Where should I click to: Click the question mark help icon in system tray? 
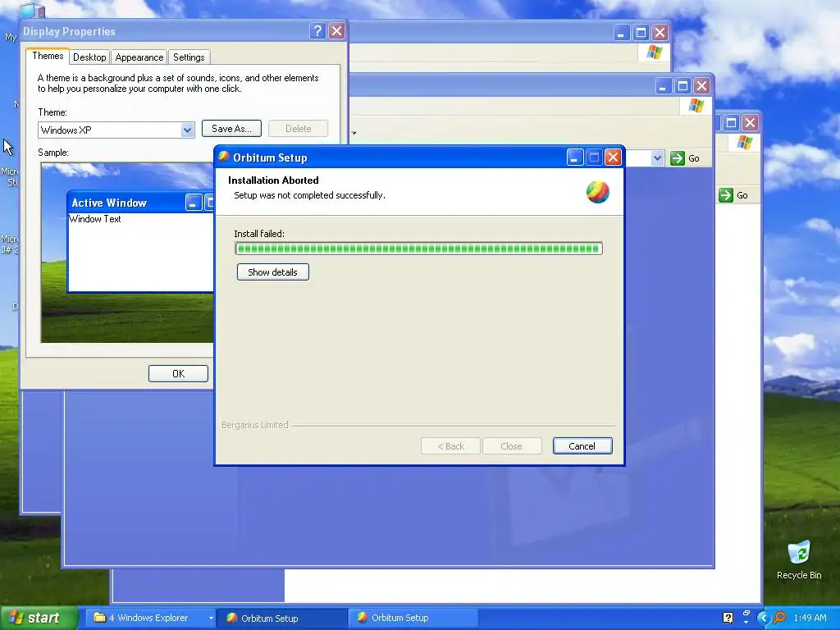pyautogui.click(x=728, y=618)
